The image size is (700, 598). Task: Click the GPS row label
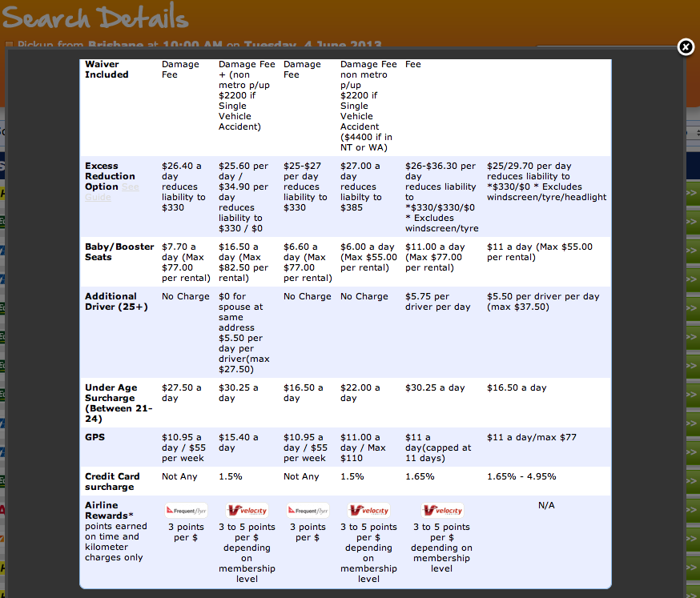tap(95, 437)
